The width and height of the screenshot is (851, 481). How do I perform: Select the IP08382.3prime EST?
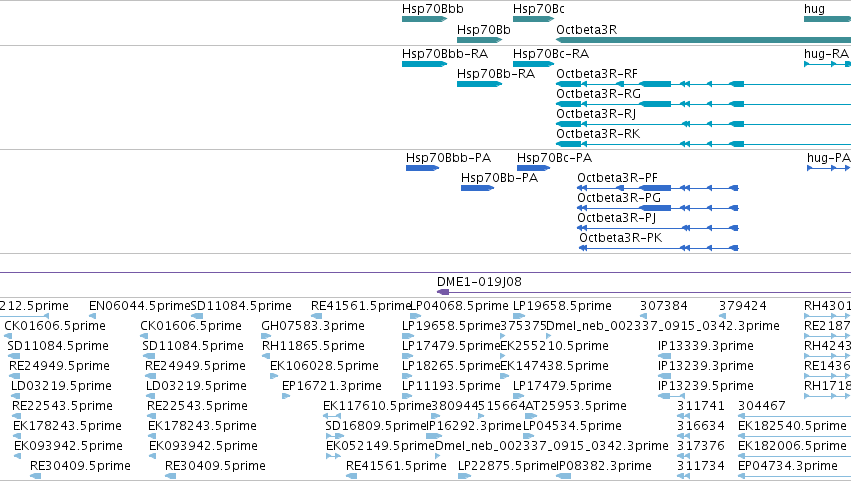click(x=604, y=467)
